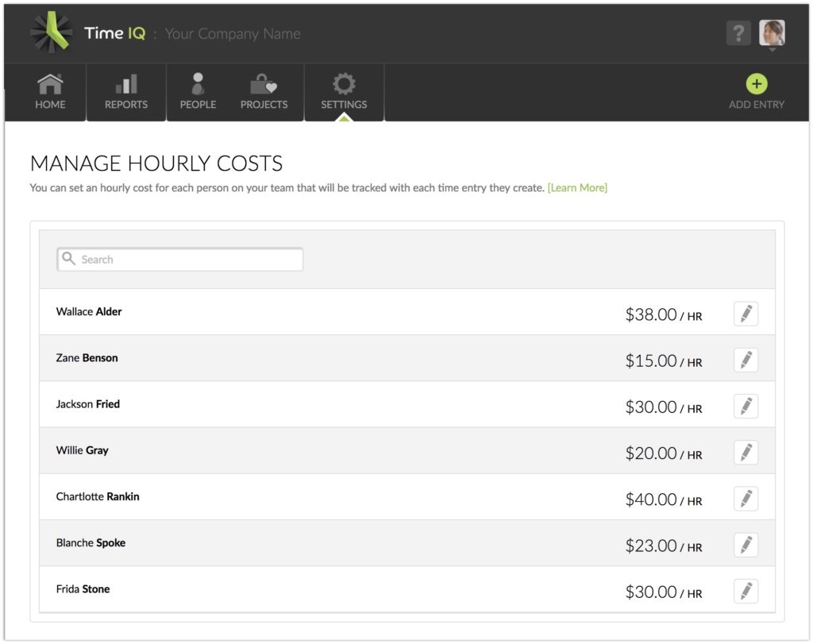The height and width of the screenshot is (644, 813).
Task: Select the Reports bar chart icon
Action: (x=125, y=83)
